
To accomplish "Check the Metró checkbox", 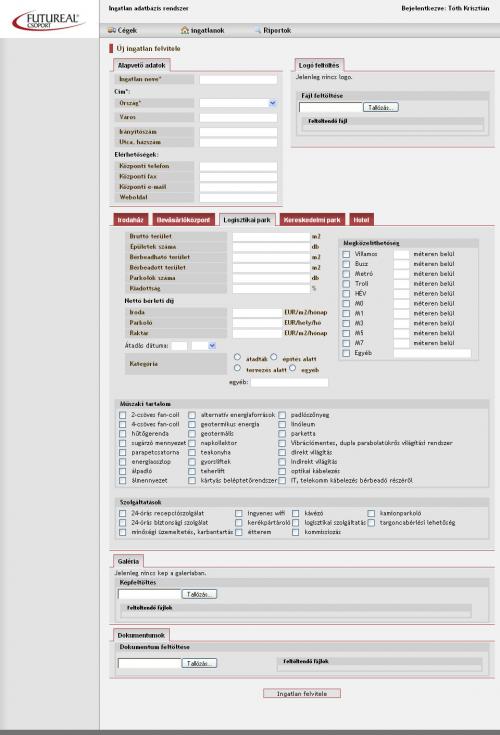I will [x=346, y=274].
